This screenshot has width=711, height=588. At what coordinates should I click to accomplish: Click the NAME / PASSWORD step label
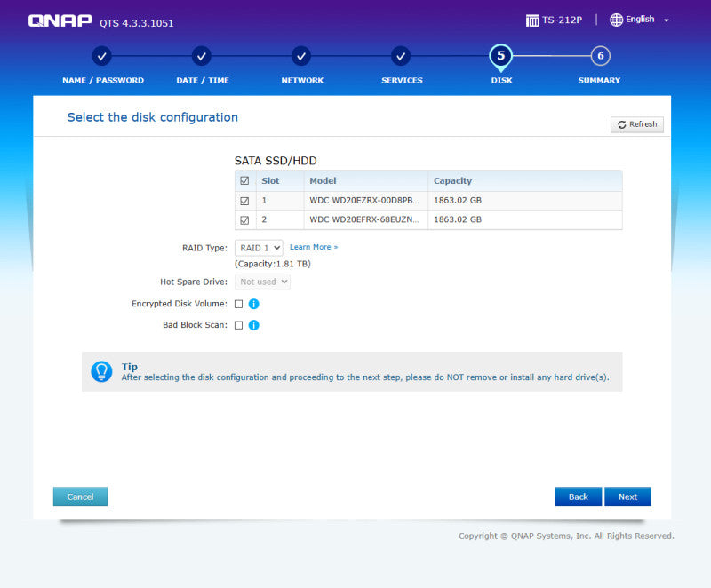(103, 80)
